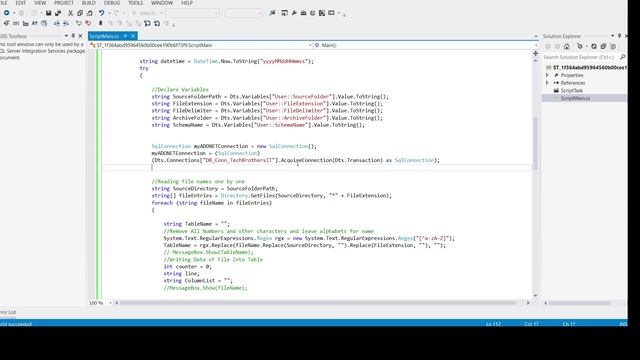This screenshot has height=360, width=640.
Task: Click the "//Declare Variables" comment line
Action: point(180,89)
